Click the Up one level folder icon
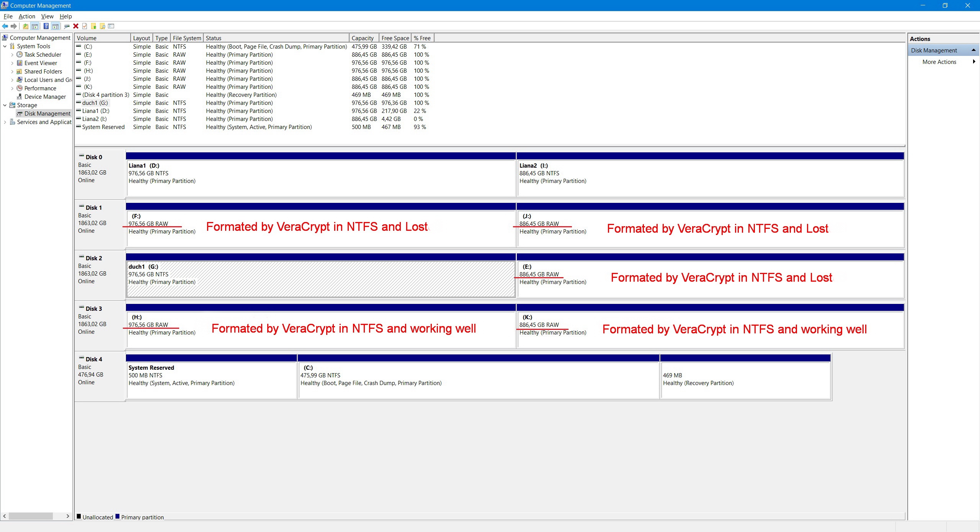This screenshot has width=980, height=532. click(x=25, y=26)
